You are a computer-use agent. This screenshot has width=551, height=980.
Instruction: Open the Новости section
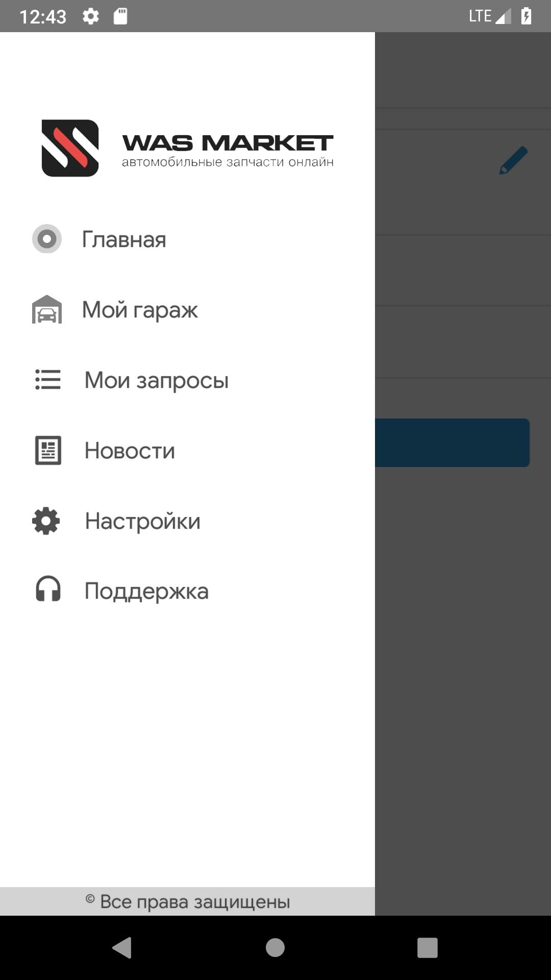point(187,450)
